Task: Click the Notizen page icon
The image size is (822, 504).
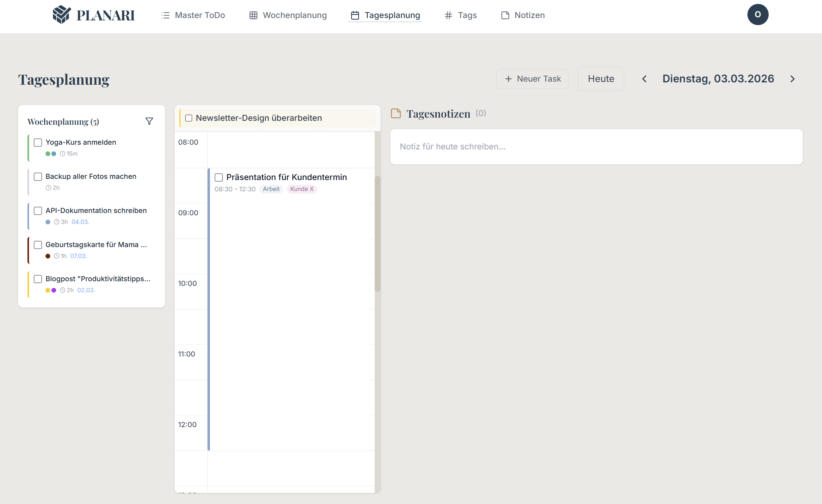Action: click(x=505, y=15)
